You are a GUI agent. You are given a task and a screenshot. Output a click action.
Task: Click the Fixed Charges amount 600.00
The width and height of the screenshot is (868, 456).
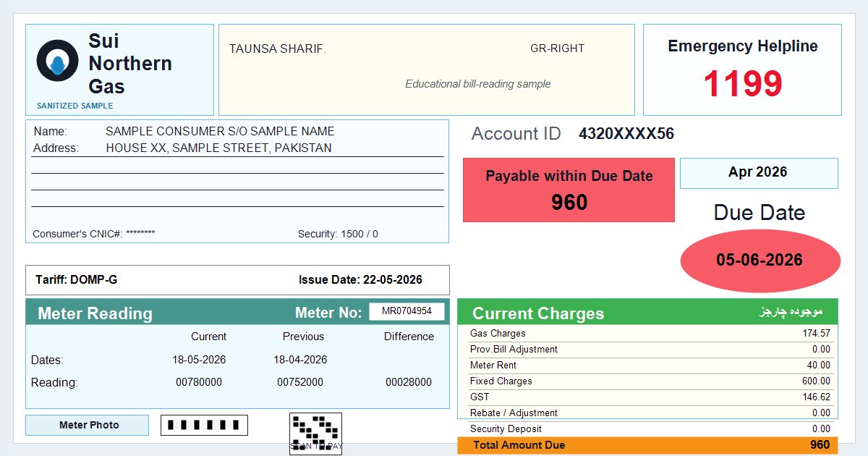[x=816, y=381]
